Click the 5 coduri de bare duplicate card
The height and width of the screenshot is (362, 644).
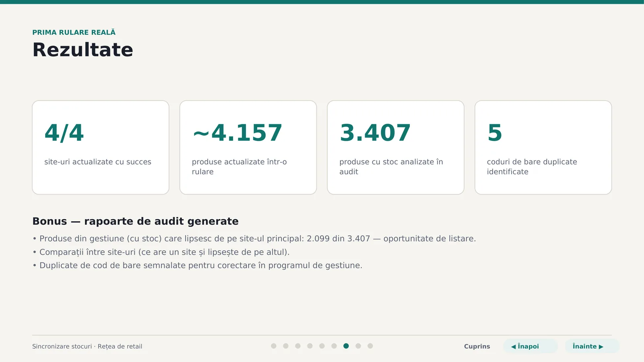click(543, 147)
